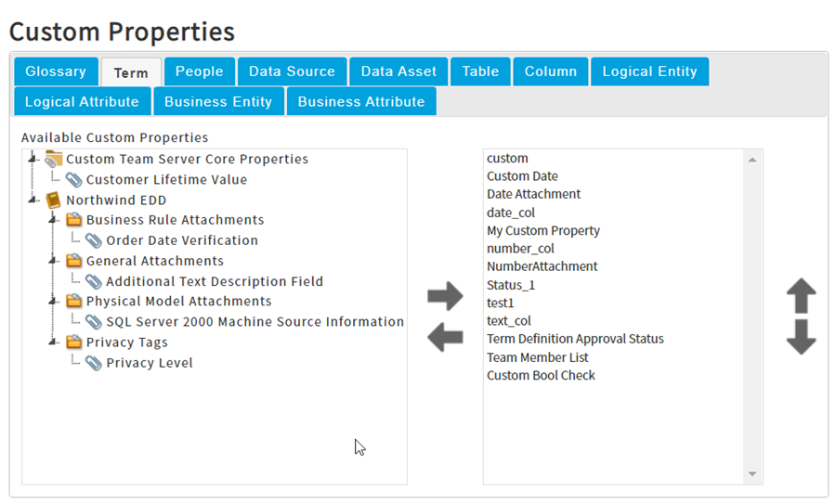Image resolution: width=836 pixels, height=504 pixels.
Task: Collapse the Northwind EDD tree node
Action: pos(33,200)
